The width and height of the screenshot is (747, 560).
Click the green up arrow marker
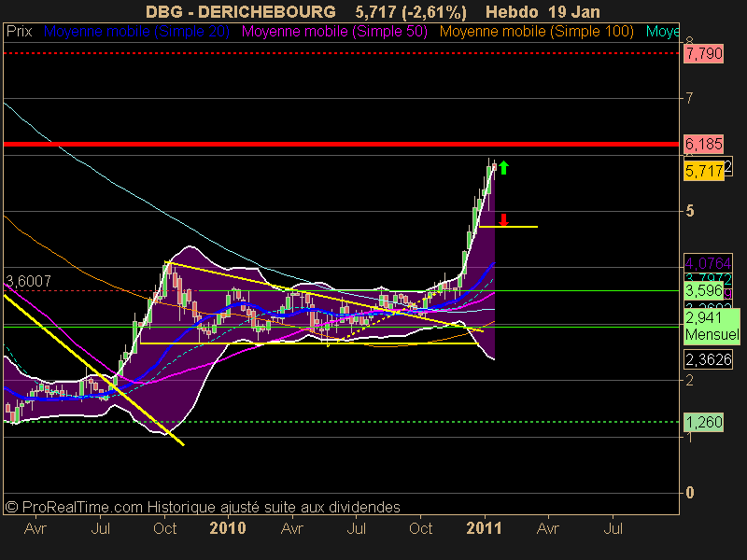point(503,168)
